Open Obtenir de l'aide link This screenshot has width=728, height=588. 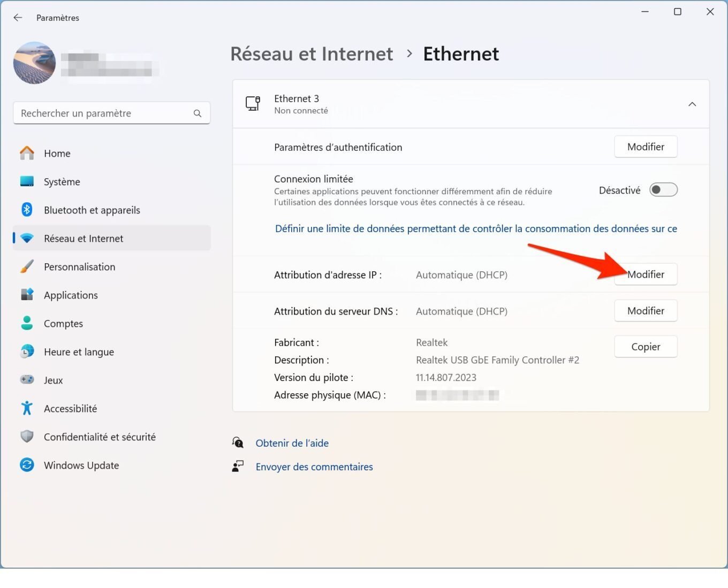(292, 443)
